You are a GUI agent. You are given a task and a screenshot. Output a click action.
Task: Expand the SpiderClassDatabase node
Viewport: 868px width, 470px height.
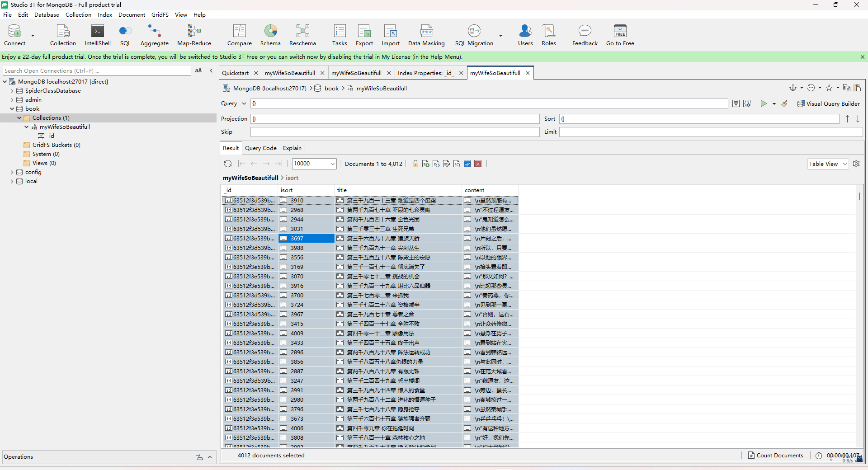(12, 91)
